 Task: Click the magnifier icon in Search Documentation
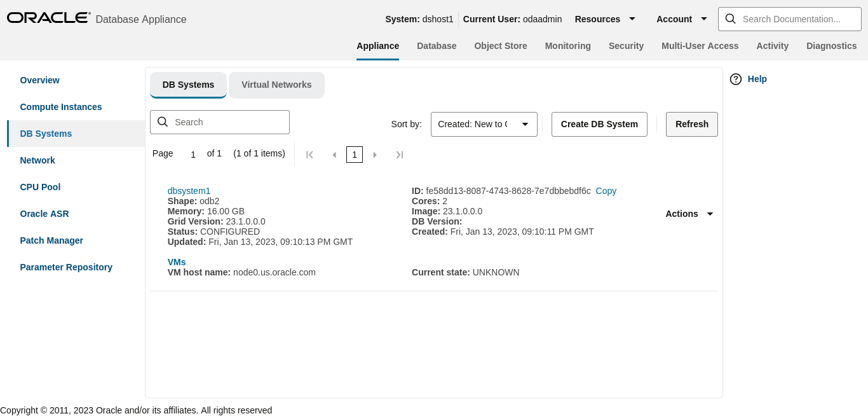point(731,19)
